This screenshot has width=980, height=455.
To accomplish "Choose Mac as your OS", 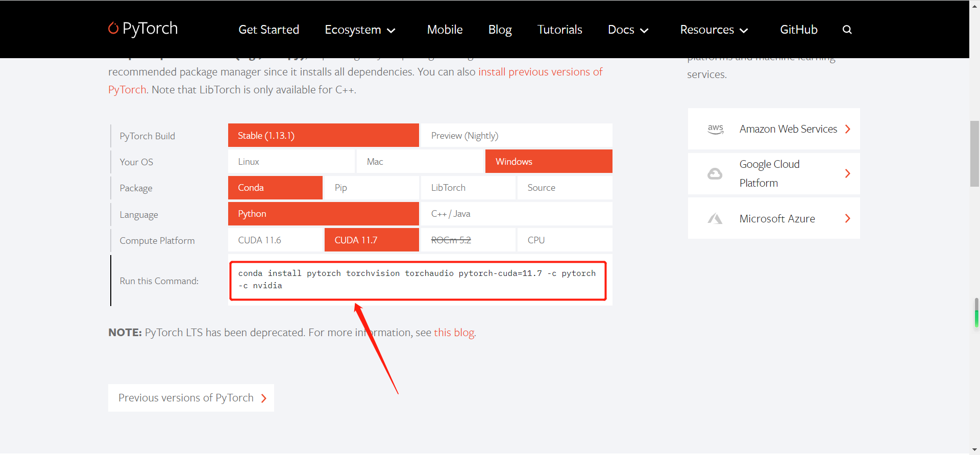I will (420, 162).
